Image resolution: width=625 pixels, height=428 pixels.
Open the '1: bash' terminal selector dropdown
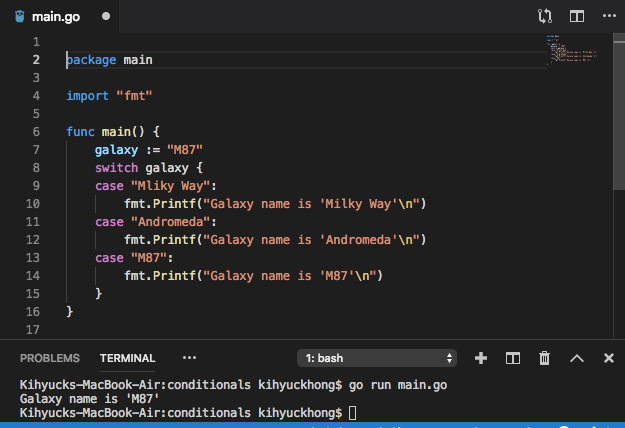377,358
